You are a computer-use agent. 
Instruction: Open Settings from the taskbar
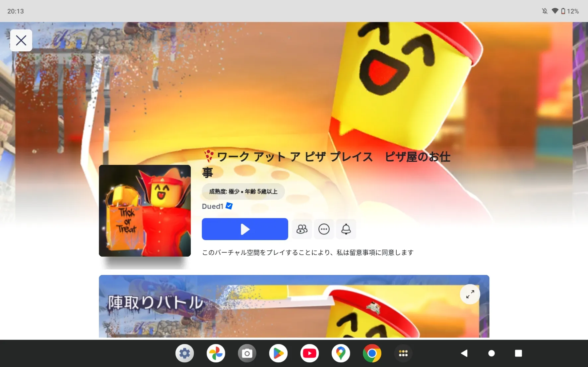185,353
